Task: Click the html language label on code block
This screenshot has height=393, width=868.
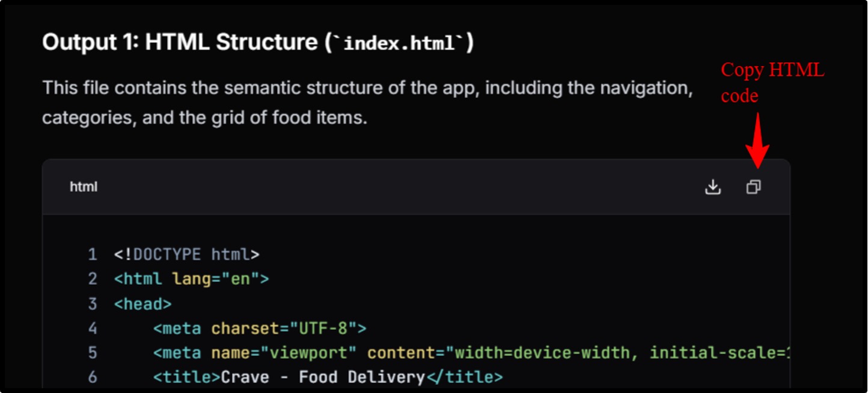Action: (x=83, y=187)
